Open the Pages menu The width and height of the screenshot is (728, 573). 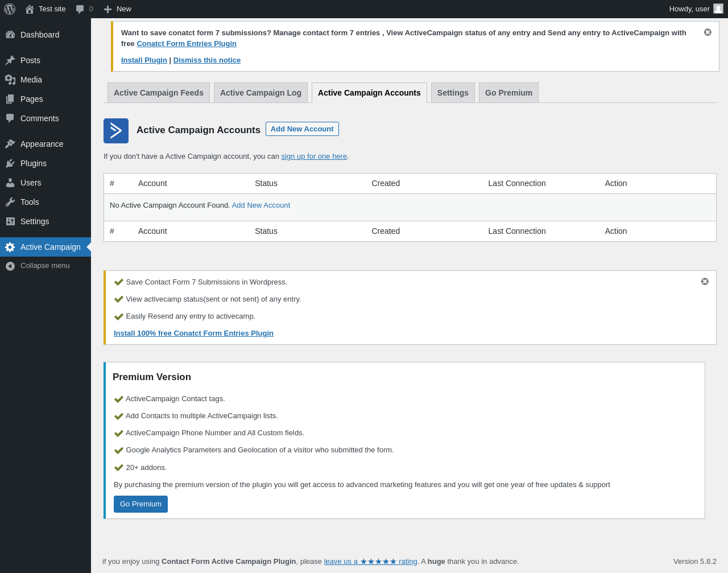[x=45, y=99]
